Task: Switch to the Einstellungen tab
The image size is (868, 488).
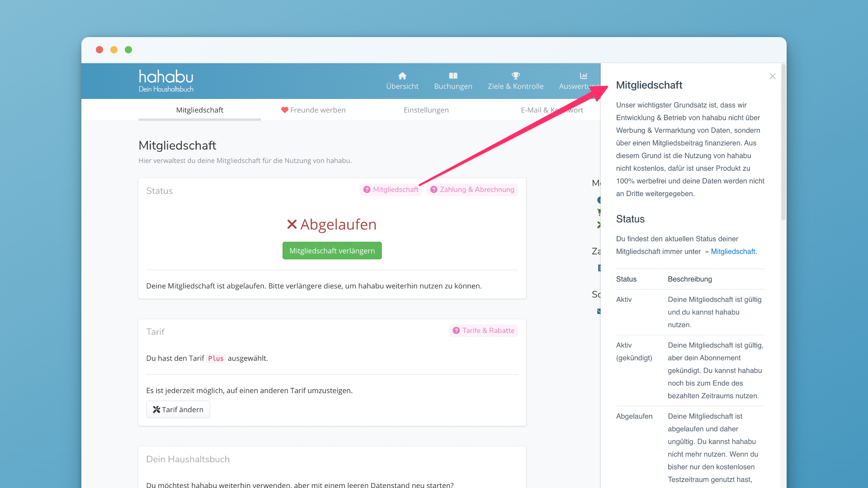Action: coord(426,110)
